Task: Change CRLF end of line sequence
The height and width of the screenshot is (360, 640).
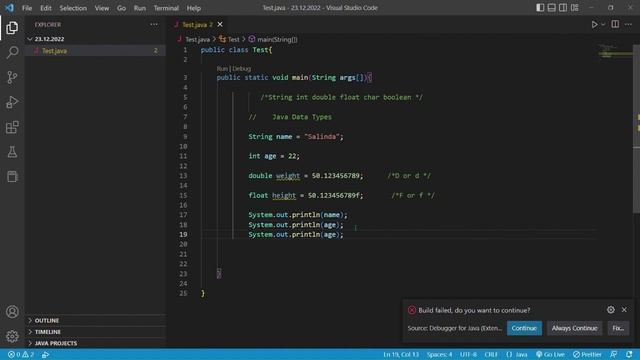Action: coord(491,354)
